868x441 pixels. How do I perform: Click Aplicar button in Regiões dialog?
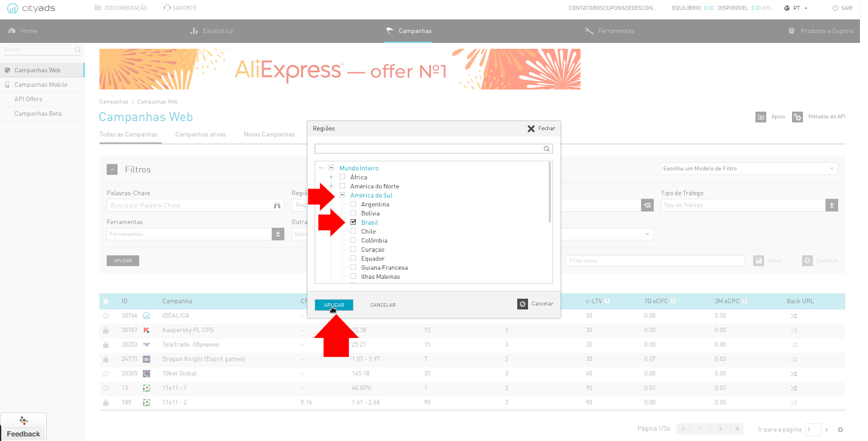click(x=334, y=305)
